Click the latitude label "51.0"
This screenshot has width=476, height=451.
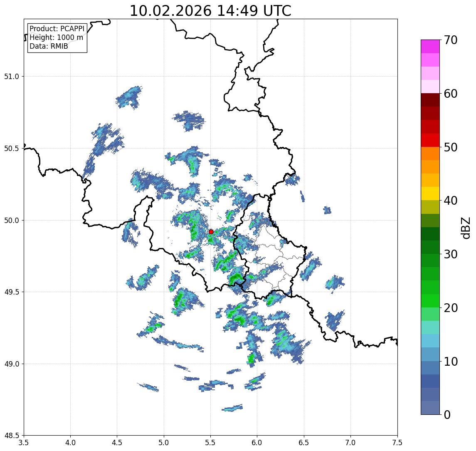12,76
